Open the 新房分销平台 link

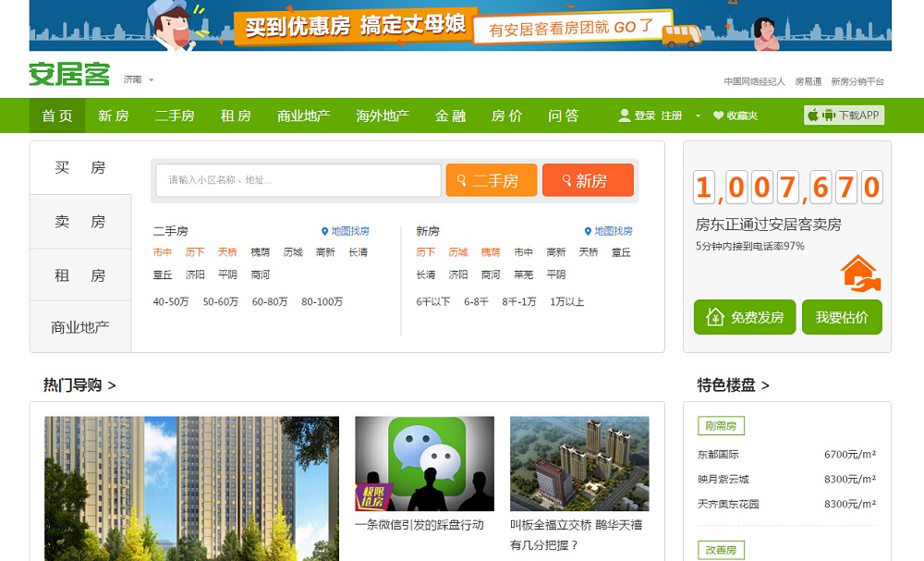[857, 81]
